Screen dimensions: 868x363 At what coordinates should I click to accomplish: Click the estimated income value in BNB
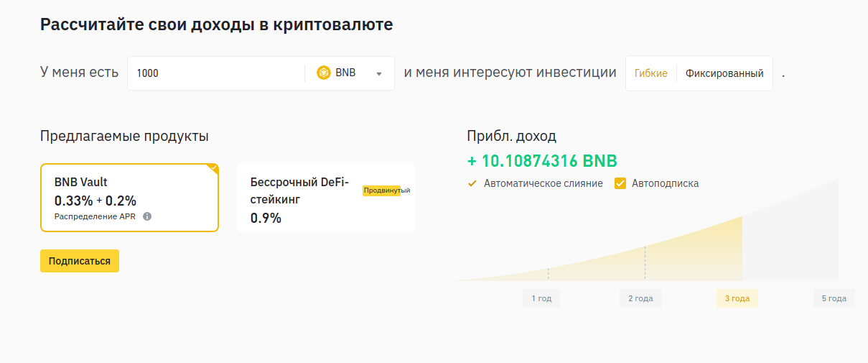click(x=542, y=161)
